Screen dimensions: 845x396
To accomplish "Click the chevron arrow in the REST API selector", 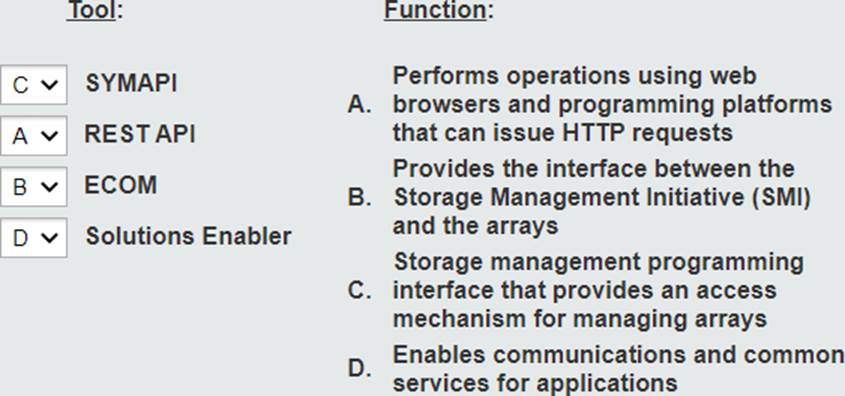I will point(50,136).
